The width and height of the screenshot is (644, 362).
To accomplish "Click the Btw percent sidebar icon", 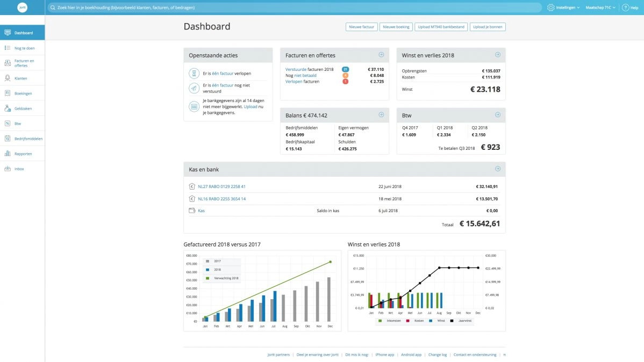I will tap(8, 124).
